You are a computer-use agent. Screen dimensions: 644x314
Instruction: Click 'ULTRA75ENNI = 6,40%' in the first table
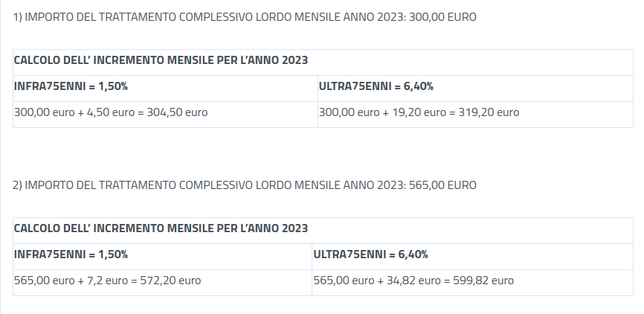(376, 86)
